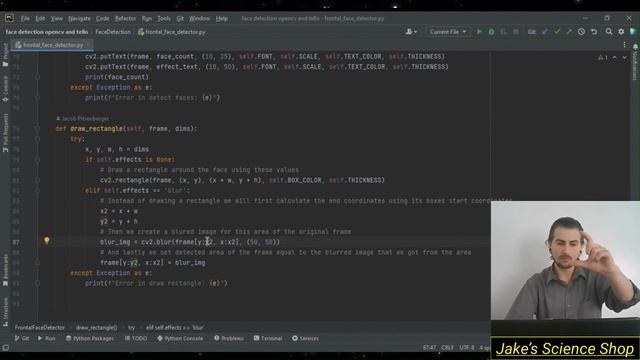Open the Help menu

(222, 18)
